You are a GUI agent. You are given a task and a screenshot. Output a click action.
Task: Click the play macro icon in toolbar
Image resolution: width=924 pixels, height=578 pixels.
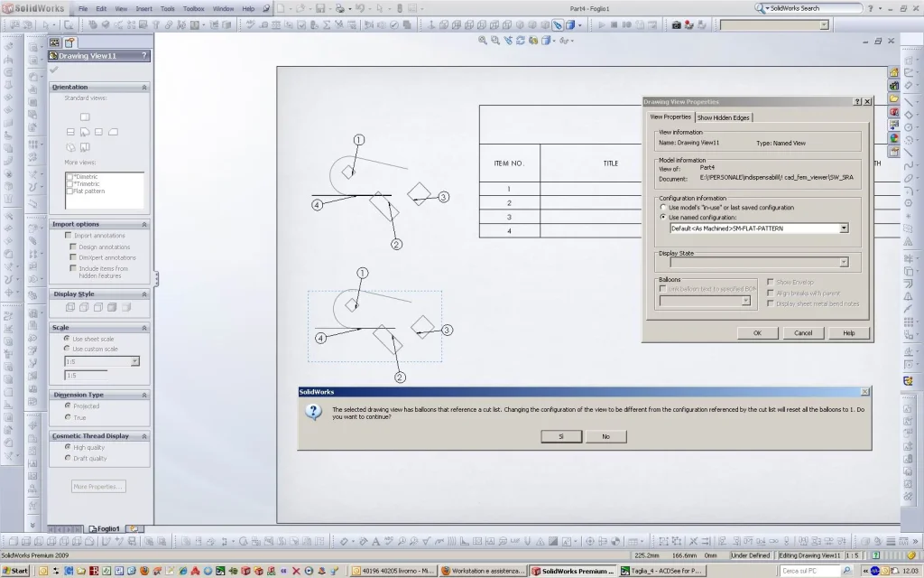point(601,24)
